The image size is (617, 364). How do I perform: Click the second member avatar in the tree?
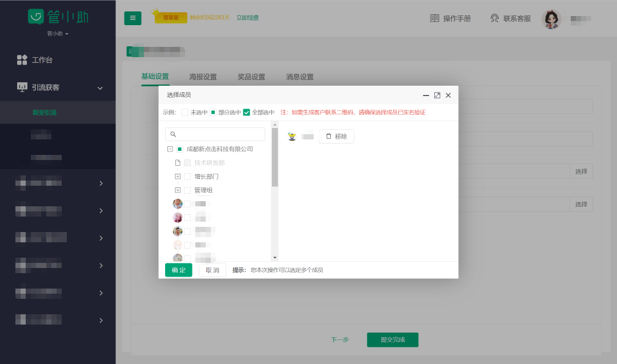click(178, 218)
